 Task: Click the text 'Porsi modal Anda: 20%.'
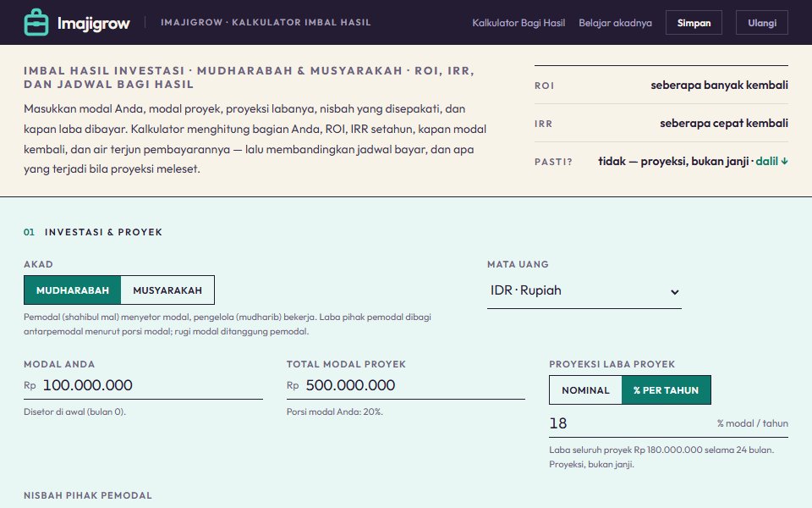coord(335,412)
